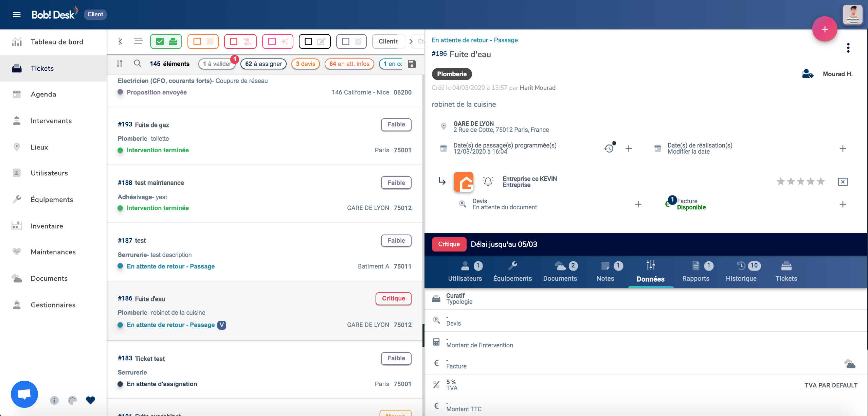
Task: Click the 62 à assigner filter chip
Action: pyautogui.click(x=264, y=64)
